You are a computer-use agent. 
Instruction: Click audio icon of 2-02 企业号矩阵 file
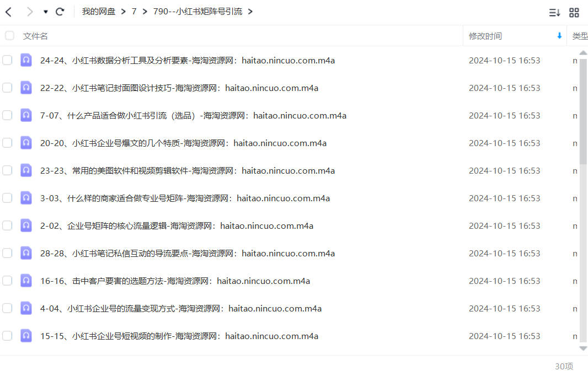pyautogui.click(x=26, y=225)
